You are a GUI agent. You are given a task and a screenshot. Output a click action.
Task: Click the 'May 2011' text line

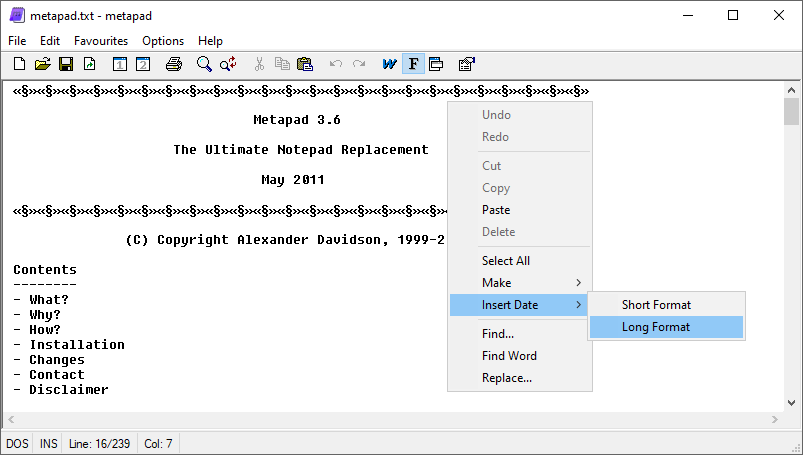point(293,180)
